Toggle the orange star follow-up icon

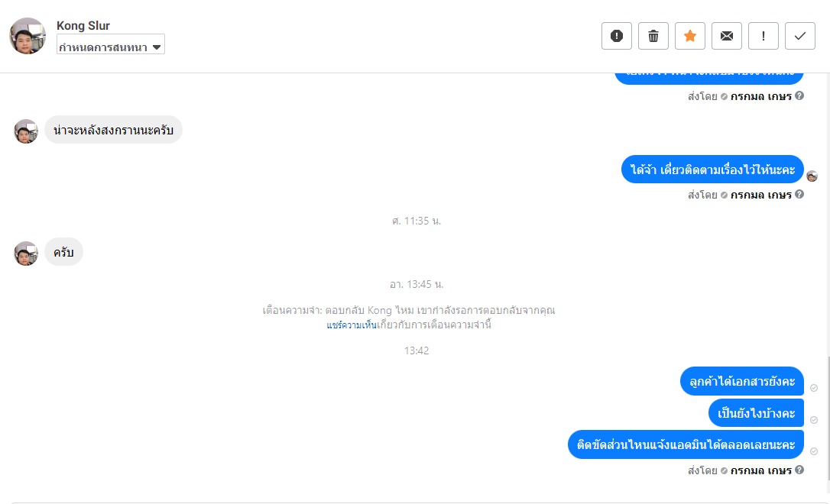click(x=689, y=36)
